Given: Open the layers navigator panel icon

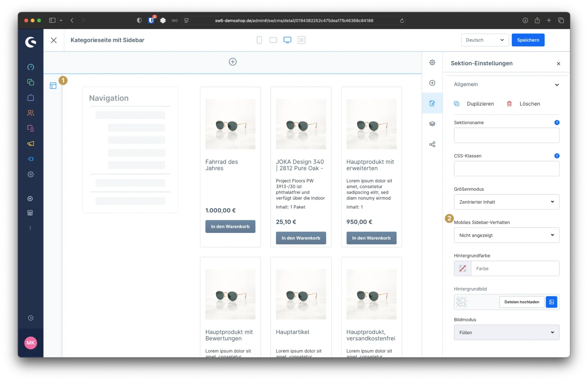Looking at the screenshot, I should 432,124.
